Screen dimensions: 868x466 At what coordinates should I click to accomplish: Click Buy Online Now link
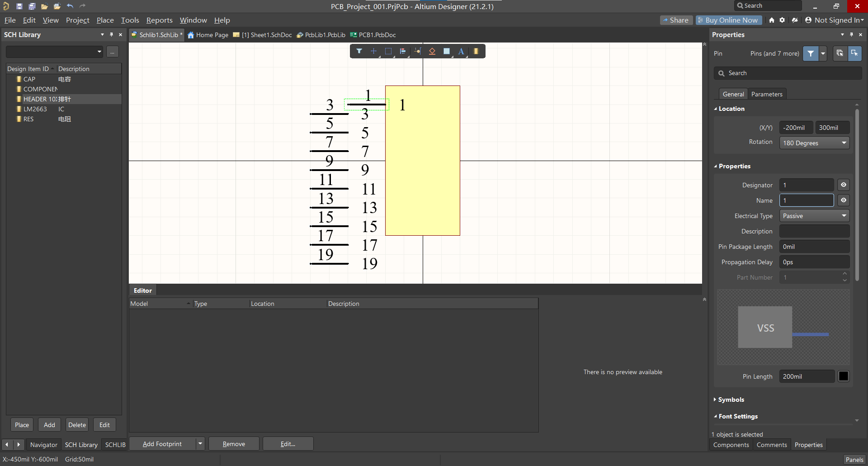(729, 20)
